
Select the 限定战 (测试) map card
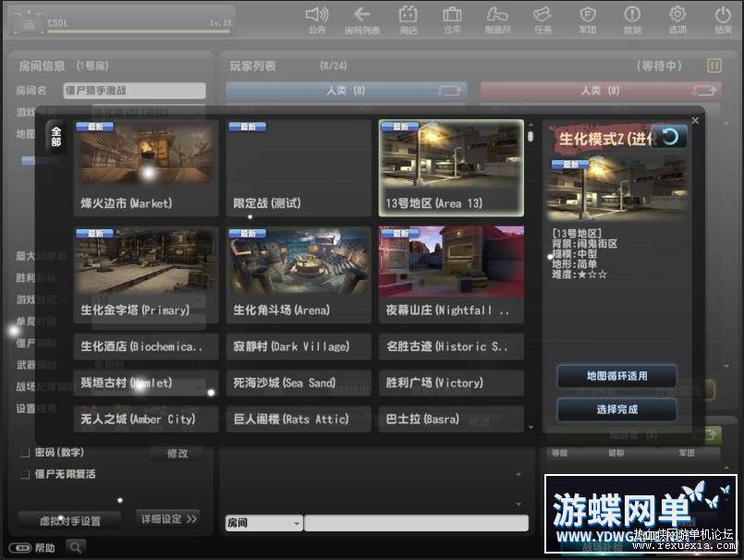[299, 168]
